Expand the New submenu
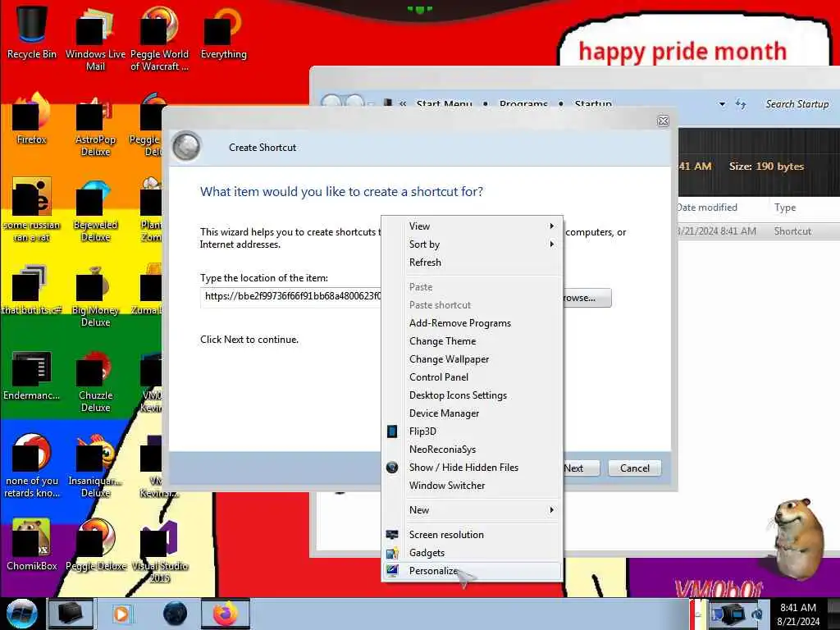Image resolution: width=840 pixels, height=630 pixels. point(472,510)
